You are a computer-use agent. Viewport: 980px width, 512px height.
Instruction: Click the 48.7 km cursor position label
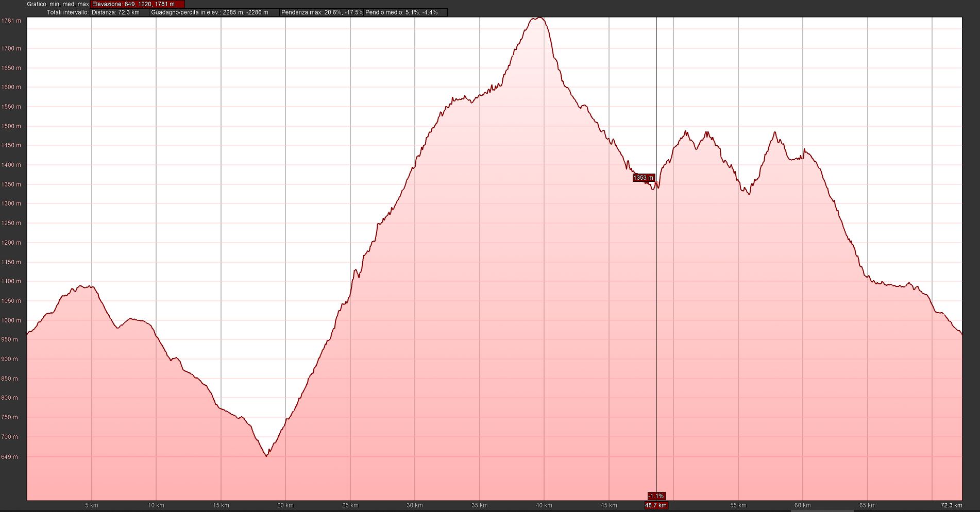(x=656, y=505)
